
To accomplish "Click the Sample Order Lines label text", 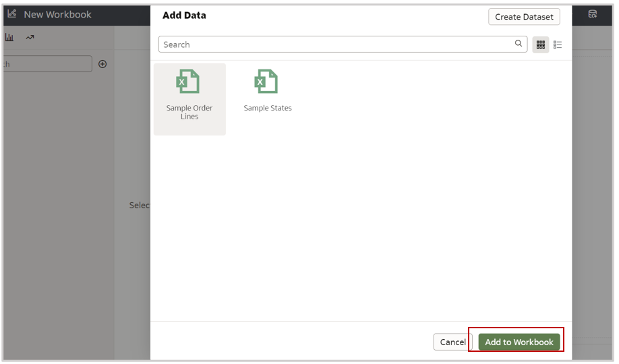I will pos(189,112).
